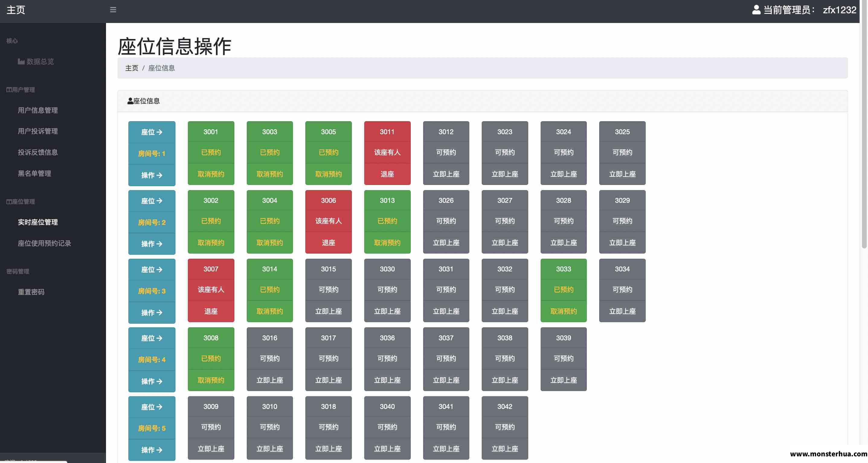Viewport: 868px width, 463px height.
Task: Click 立即上座 for seat 3025
Action: pos(622,174)
